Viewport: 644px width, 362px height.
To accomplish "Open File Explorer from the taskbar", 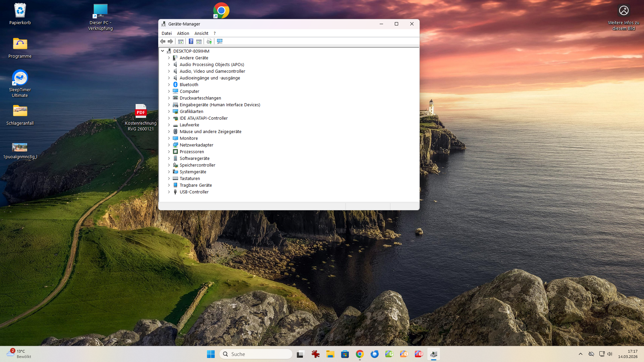I will tap(330, 354).
